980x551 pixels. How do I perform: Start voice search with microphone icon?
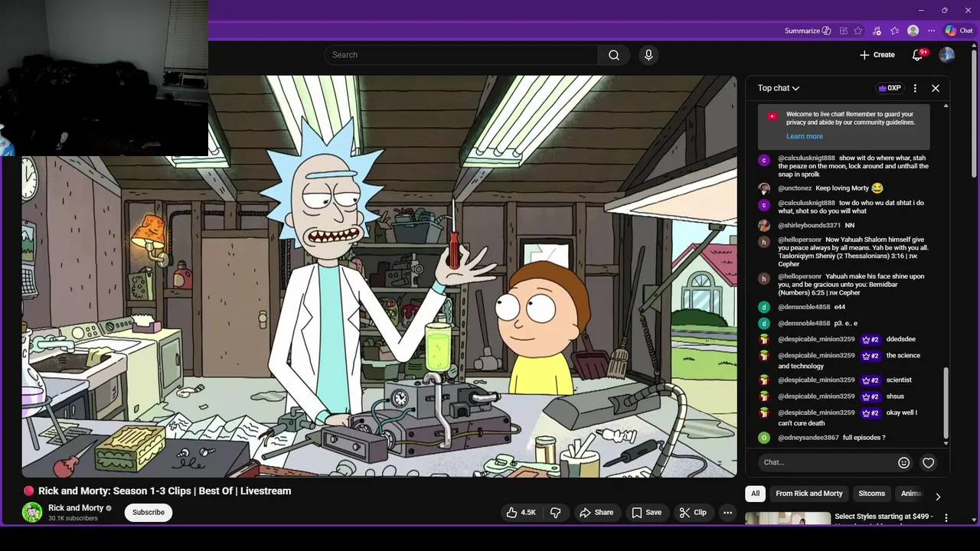point(648,55)
